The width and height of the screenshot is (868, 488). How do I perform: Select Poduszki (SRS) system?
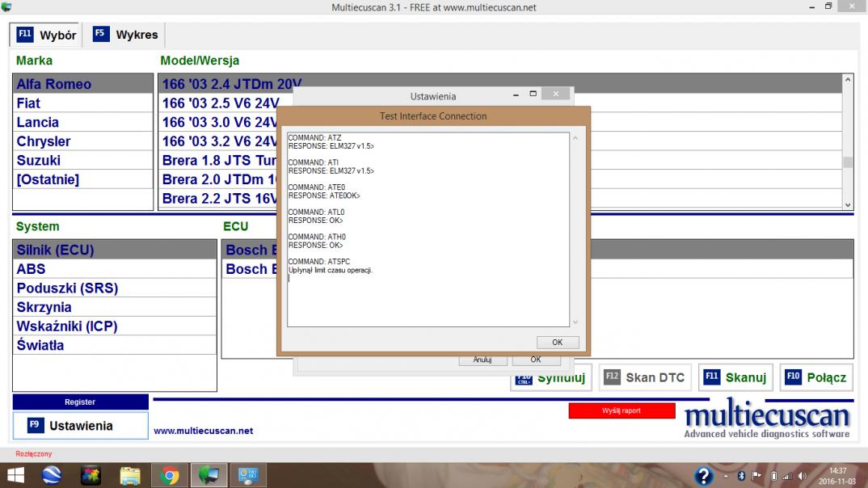(115, 288)
